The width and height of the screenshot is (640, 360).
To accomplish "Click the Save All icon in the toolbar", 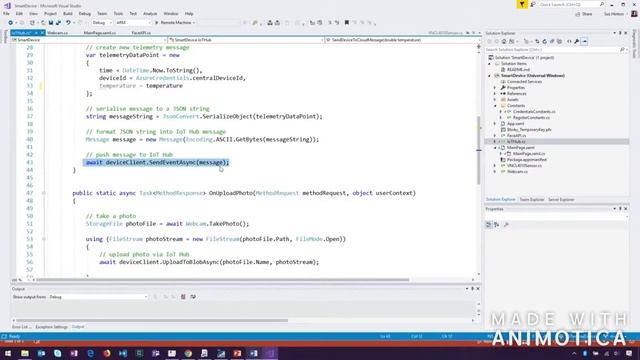I will pos(58,23).
